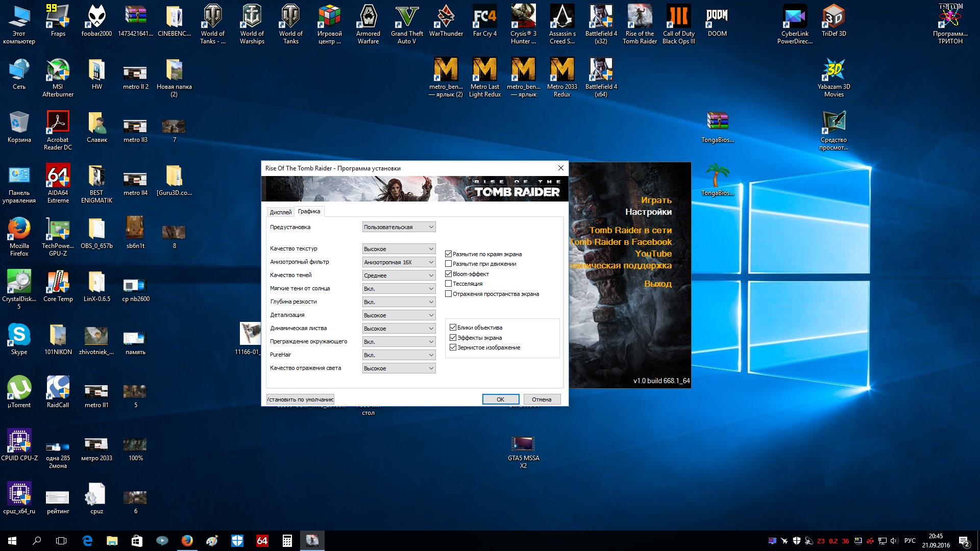Open AIDA64 Extreme desktop icon
980x551 pixels.
tap(58, 182)
